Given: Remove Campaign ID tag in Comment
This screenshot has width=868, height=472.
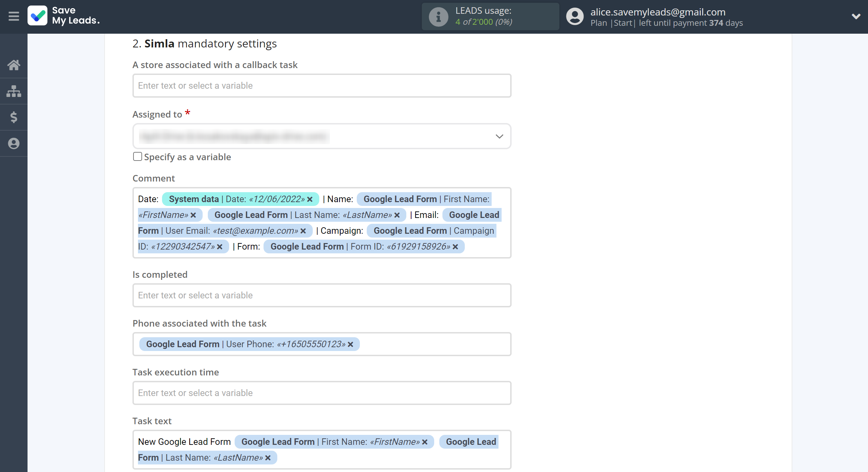Looking at the screenshot, I should pyautogui.click(x=220, y=247).
